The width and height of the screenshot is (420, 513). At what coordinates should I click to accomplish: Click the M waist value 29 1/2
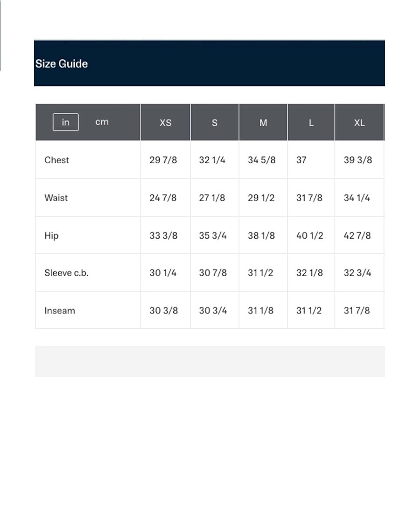click(261, 198)
